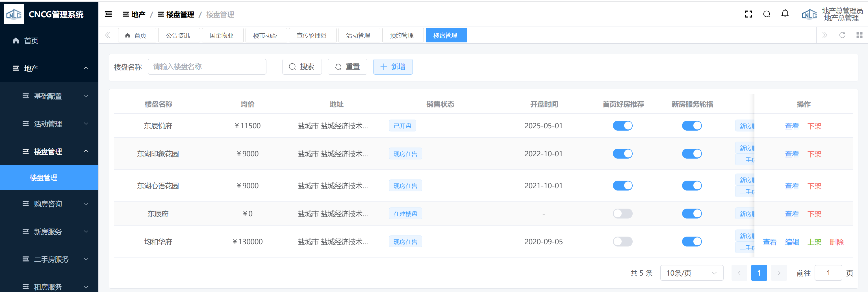Refresh the current tab with the reload icon
The height and width of the screenshot is (292, 868).
coord(842,35)
